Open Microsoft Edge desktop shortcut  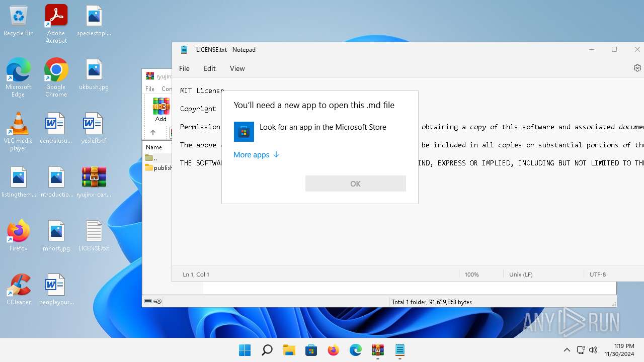[x=19, y=77]
